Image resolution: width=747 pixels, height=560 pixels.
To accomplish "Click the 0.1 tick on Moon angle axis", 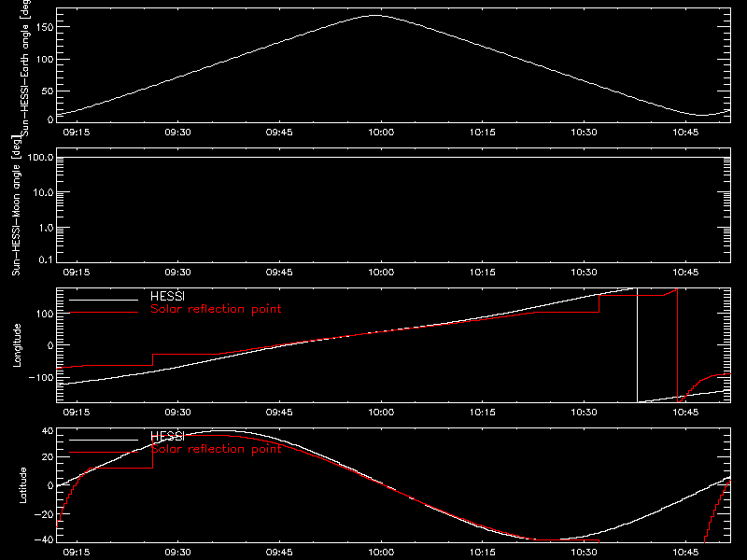I will click(x=46, y=259).
